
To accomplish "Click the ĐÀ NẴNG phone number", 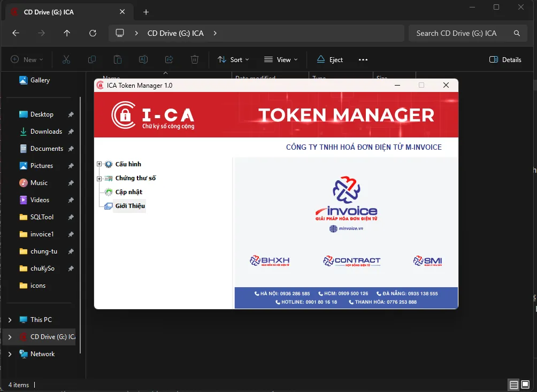I will click(x=407, y=294).
